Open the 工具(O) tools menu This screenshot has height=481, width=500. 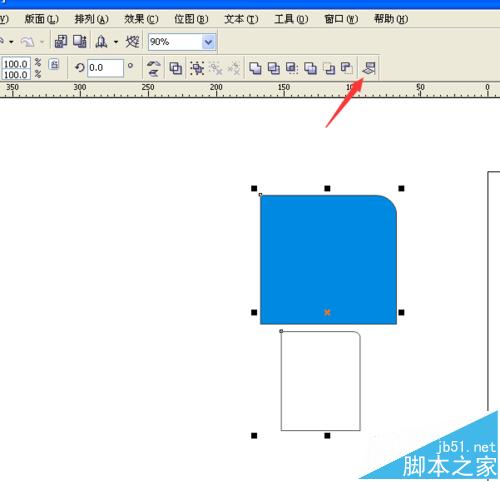pos(291,19)
